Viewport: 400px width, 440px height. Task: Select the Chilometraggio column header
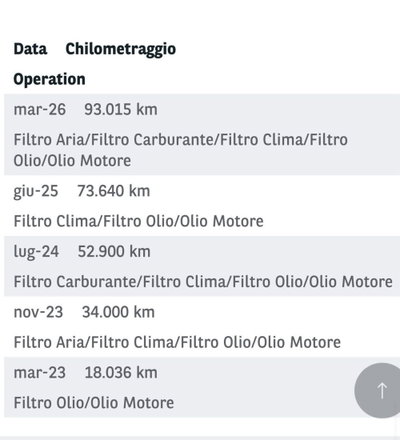coord(121,50)
